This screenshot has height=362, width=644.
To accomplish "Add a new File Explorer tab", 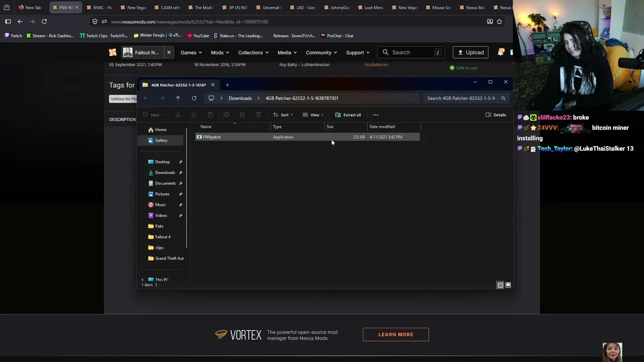I will tap(227, 85).
